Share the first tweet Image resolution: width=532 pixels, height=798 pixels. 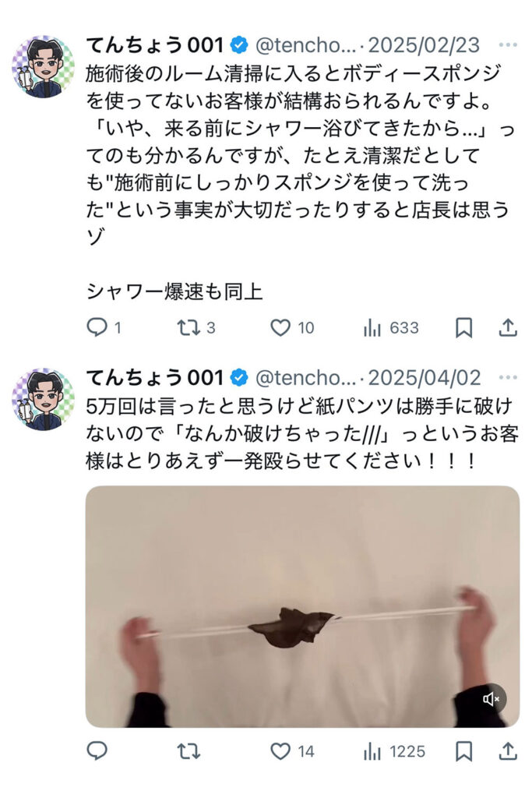[508, 328]
